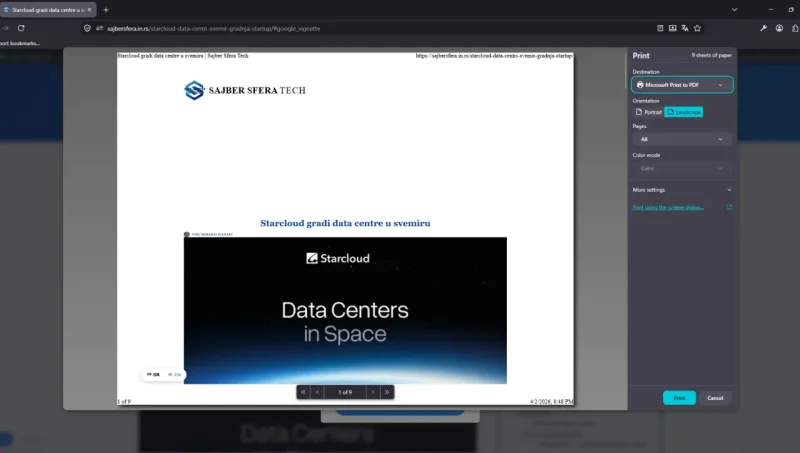Click the forward navigation arrow
The image size is (800, 453).
[5, 28]
